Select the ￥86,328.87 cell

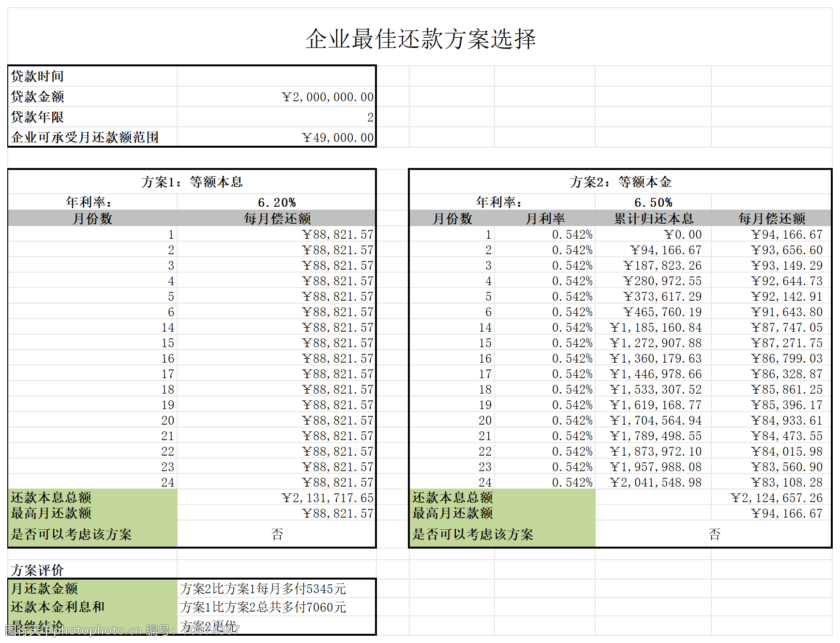[x=771, y=374]
